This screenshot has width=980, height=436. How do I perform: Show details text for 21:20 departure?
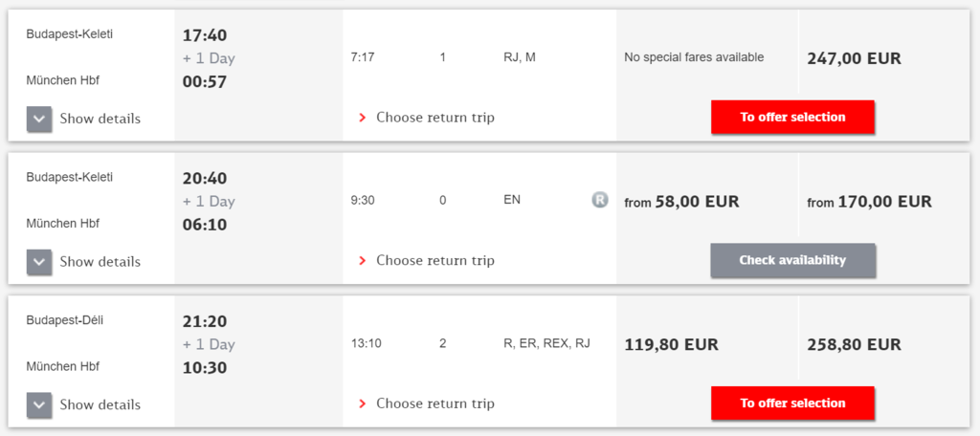click(100, 404)
